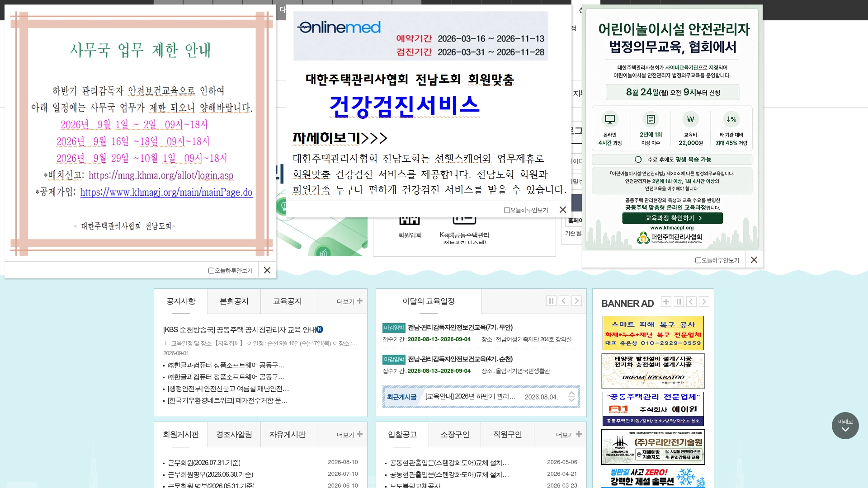Select the 입찰공고 tab

coord(402,435)
